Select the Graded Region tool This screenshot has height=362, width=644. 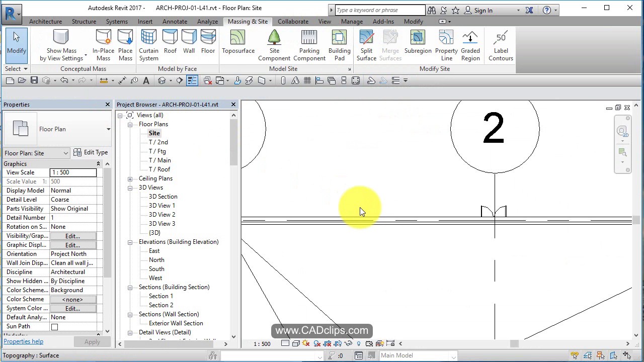470,46
